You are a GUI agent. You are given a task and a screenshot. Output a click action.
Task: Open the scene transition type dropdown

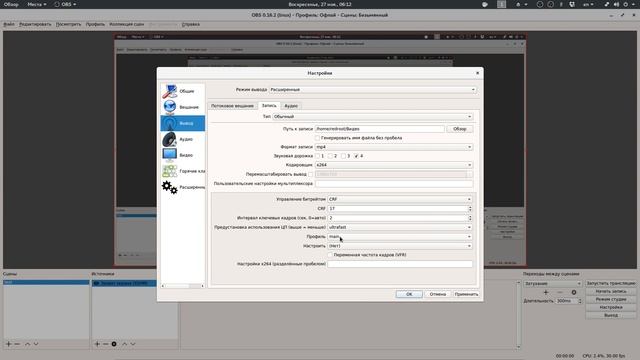553,283
